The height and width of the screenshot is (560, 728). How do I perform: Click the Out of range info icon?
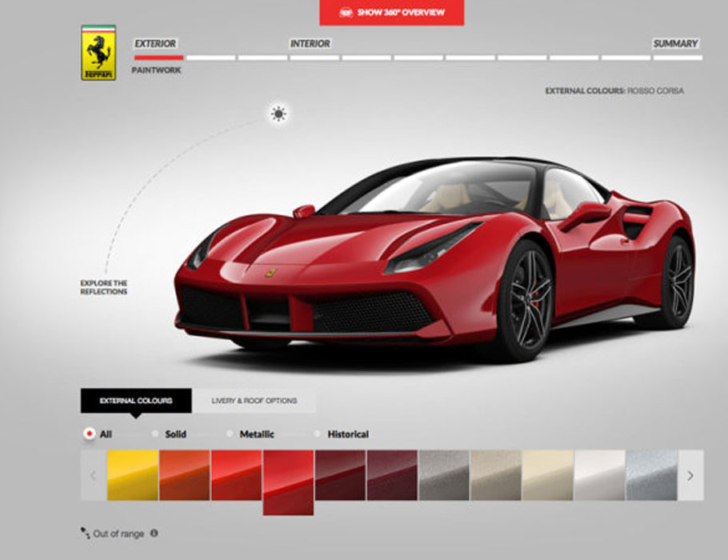click(154, 533)
